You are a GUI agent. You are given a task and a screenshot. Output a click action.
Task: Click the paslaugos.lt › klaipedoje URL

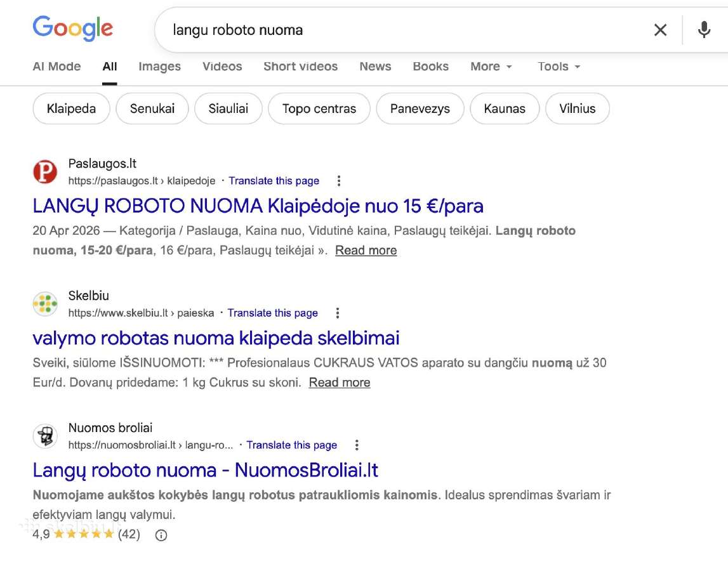(142, 181)
